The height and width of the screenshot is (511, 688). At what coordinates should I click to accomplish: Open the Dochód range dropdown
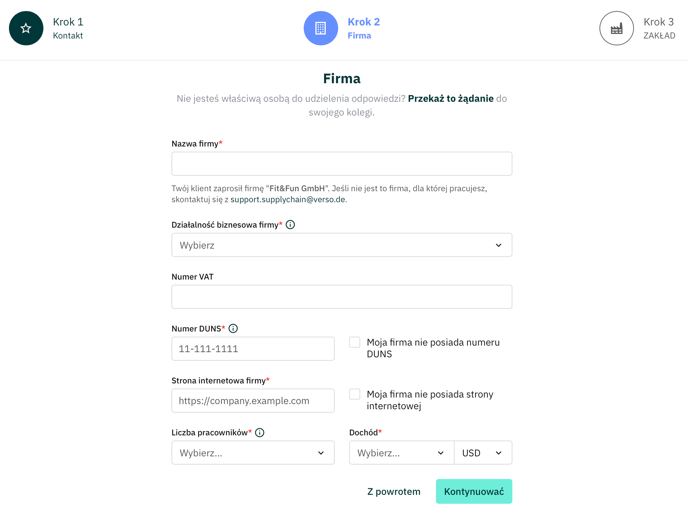pyautogui.click(x=401, y=453)
